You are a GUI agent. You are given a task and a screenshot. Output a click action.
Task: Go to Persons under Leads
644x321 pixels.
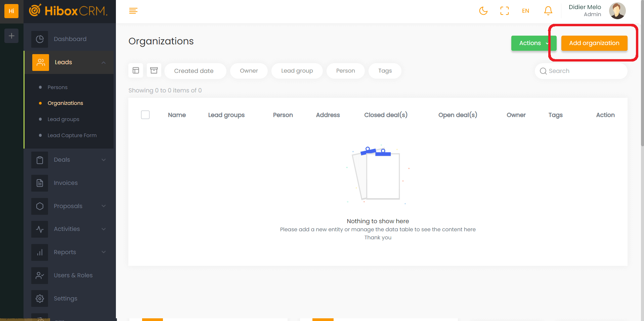pos(57,87)
